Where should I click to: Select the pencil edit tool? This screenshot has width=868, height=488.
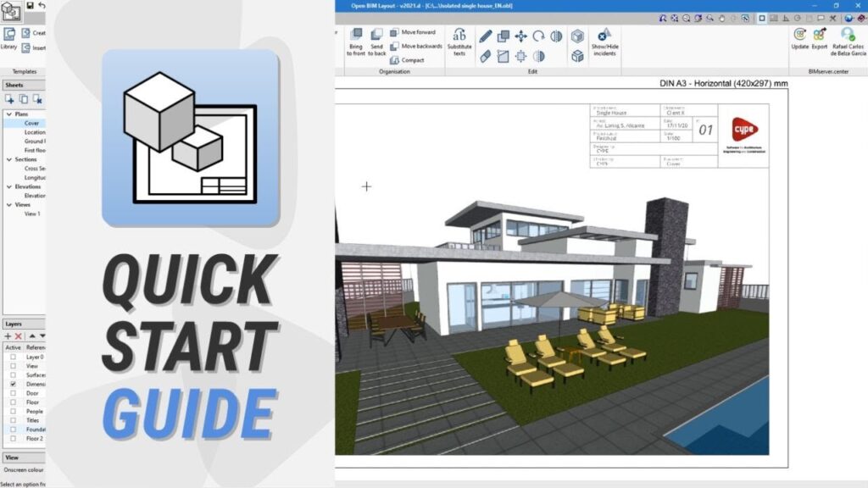click(x=485, y=36)
